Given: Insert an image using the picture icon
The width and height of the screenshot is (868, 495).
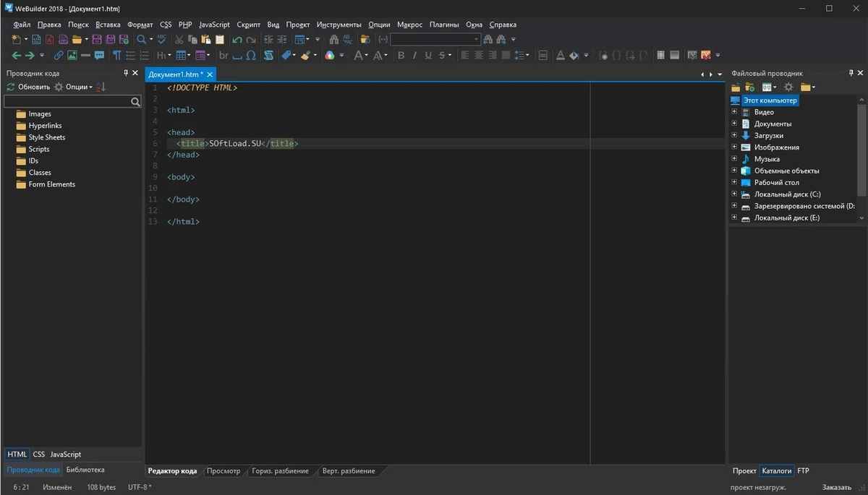Looking at the screenshot, I should coord(72,55).
